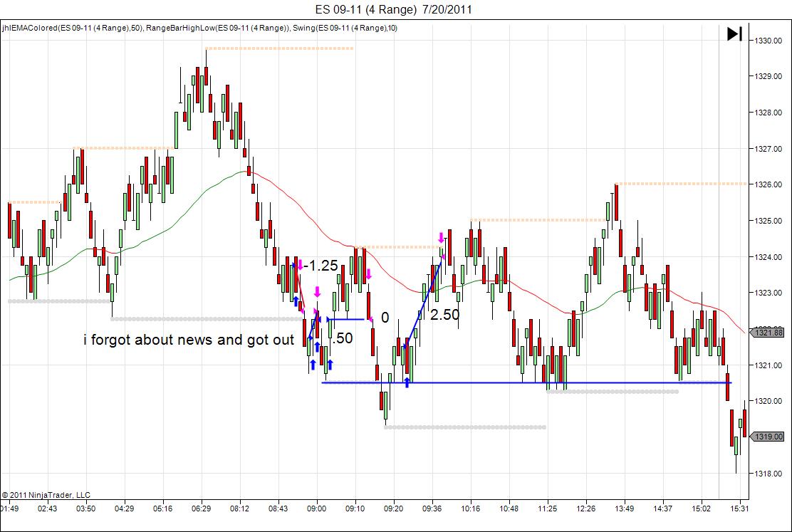The image size is (792, 532).
Task: Click the 02:43 time axis label
Action: [47, 508]
